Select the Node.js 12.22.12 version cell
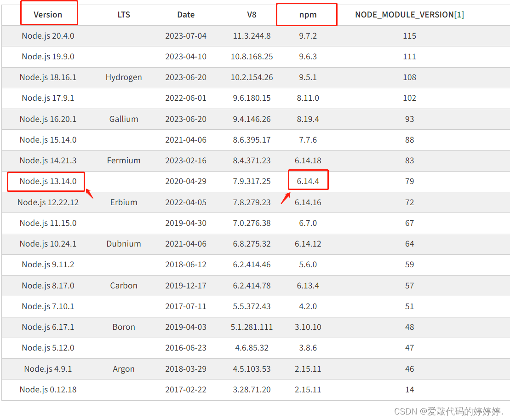This screenshot has width=510, height=420. 48,202
